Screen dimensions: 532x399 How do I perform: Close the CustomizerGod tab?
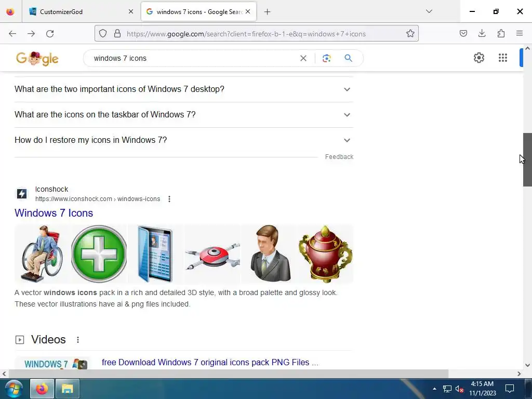131,12
